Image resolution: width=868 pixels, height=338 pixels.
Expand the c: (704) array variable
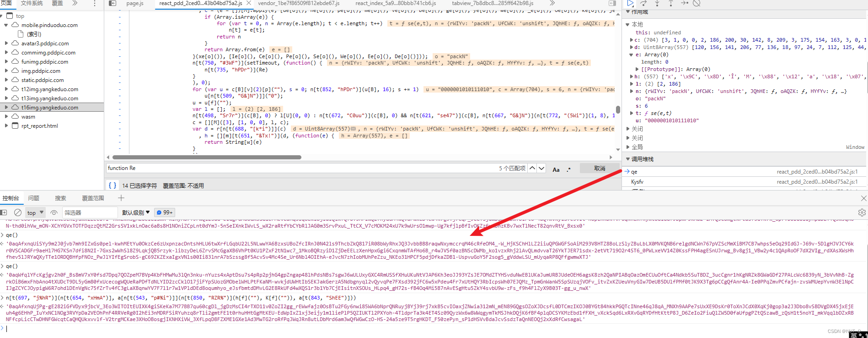pos(632,40)
